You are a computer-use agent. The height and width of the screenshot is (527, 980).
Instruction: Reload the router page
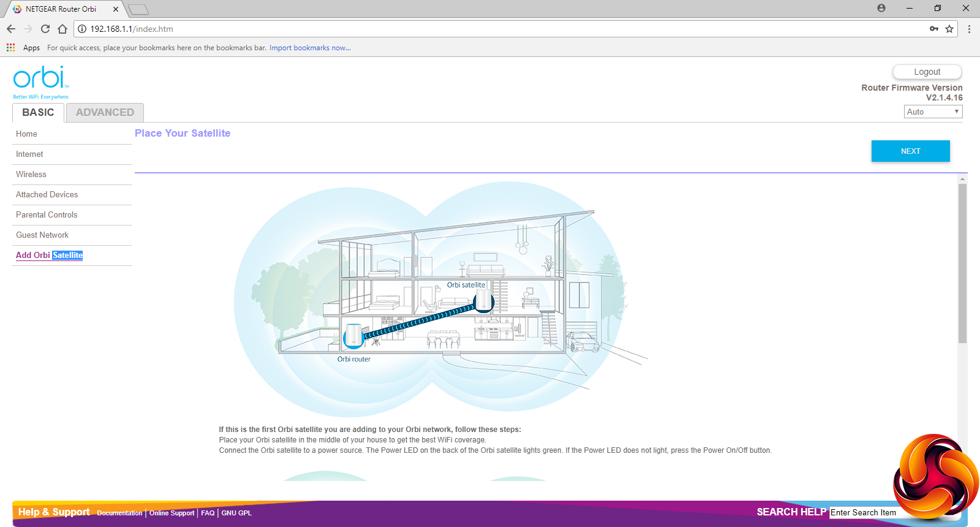coord(45,29)
